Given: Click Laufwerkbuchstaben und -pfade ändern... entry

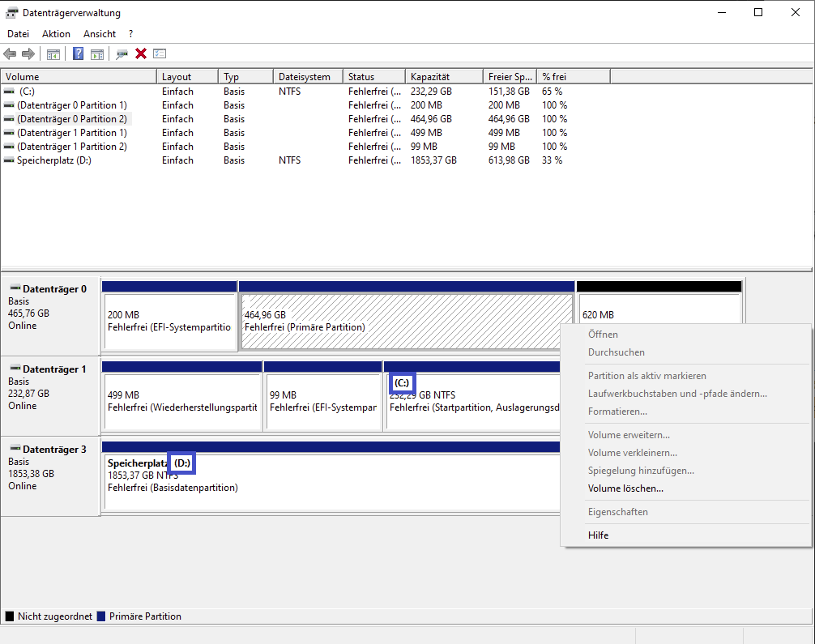Looking at the screenshot, I should coord(677,393).
